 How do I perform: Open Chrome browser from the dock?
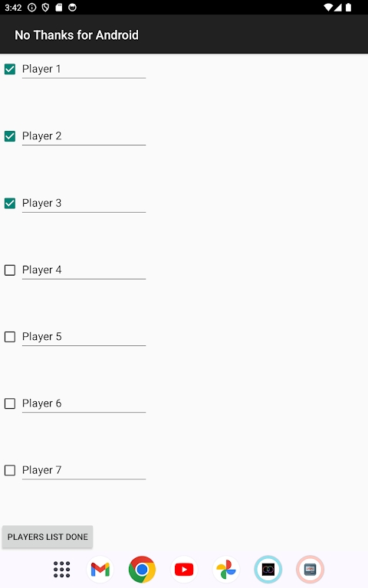coord(142,570)
